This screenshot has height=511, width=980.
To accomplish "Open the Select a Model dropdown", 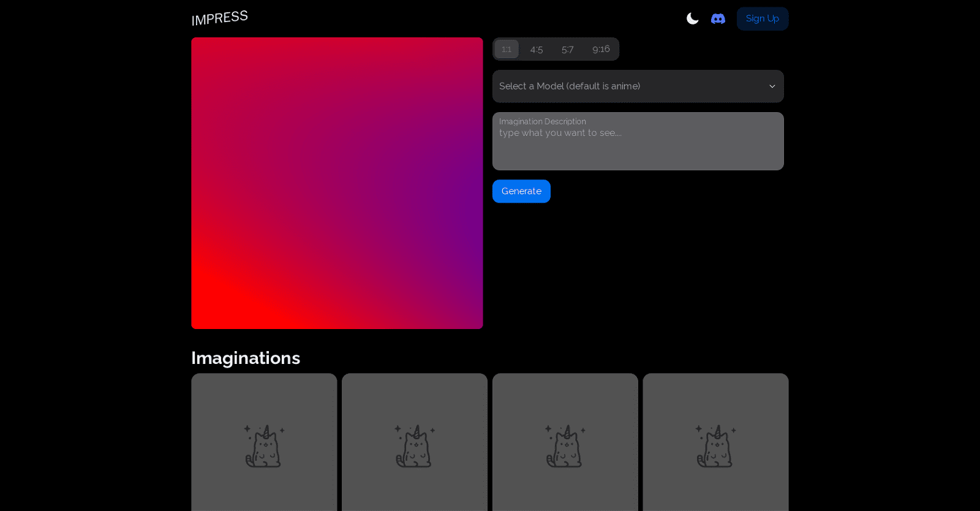I will tap(631, 86).
